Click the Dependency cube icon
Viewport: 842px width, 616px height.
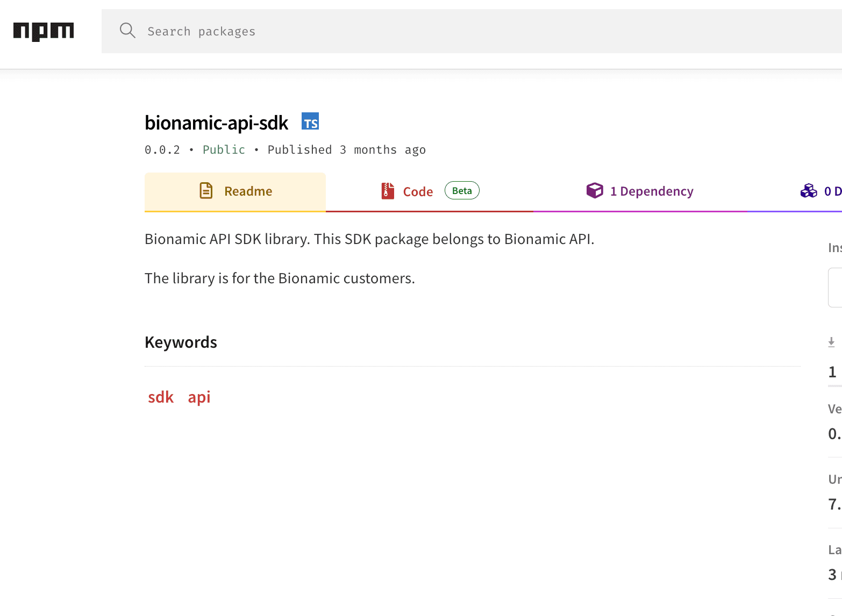(x=595, y=190)
